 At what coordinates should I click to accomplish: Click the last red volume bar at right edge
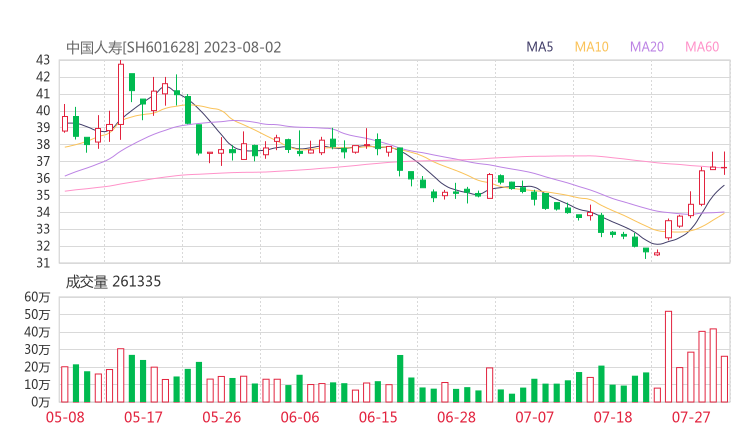(x=724, y=379)
